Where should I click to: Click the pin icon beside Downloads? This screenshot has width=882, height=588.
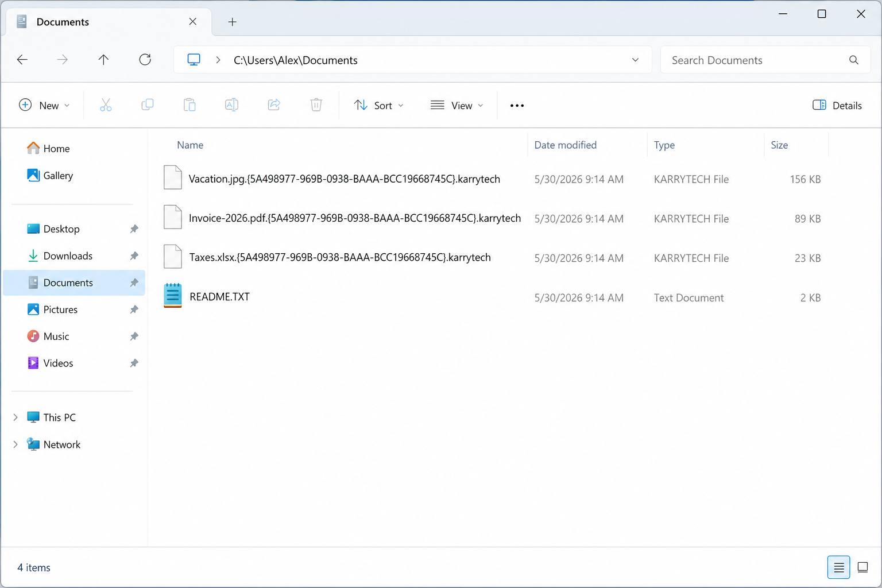pos(134,256)
